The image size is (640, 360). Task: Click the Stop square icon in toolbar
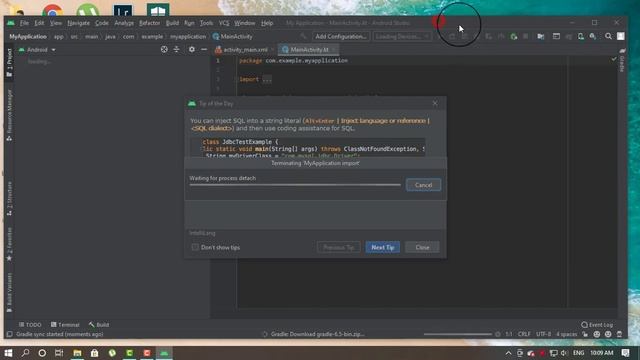526,36
